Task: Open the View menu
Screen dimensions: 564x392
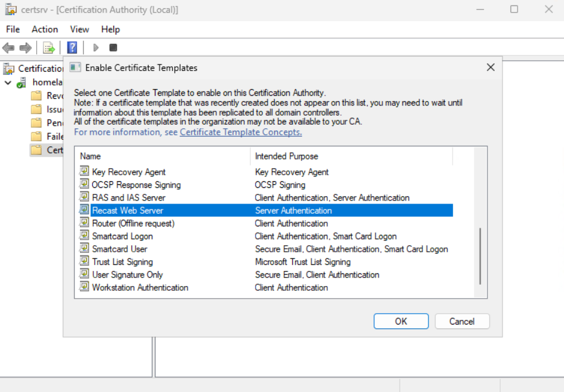Action: click(x=79, y=29)
